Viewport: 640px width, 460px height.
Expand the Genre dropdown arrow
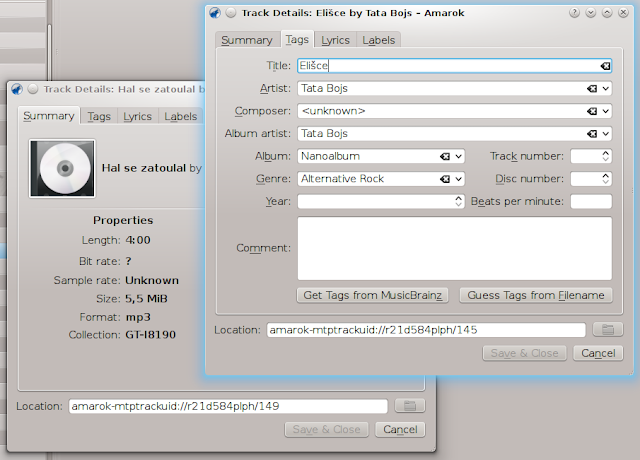point(459,179)
